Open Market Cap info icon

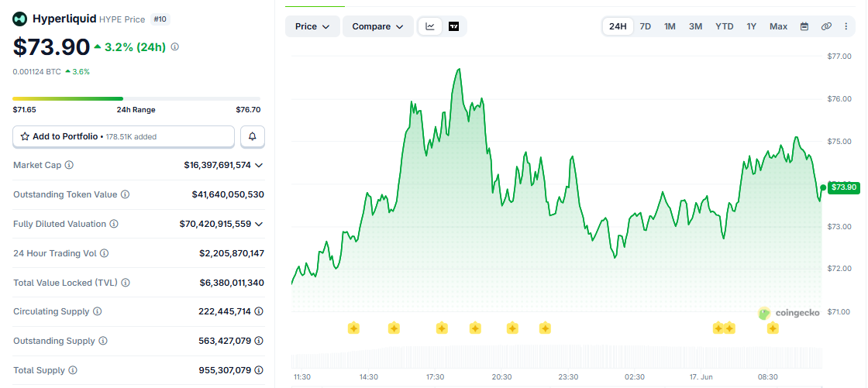pyautogui.click(x=69, y=165)
